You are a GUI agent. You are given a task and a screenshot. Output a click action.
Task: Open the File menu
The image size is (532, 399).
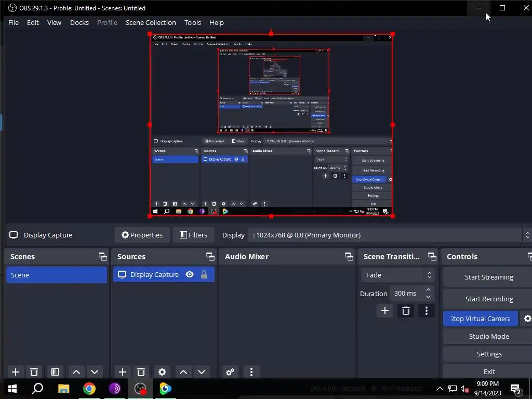(14, 22)
